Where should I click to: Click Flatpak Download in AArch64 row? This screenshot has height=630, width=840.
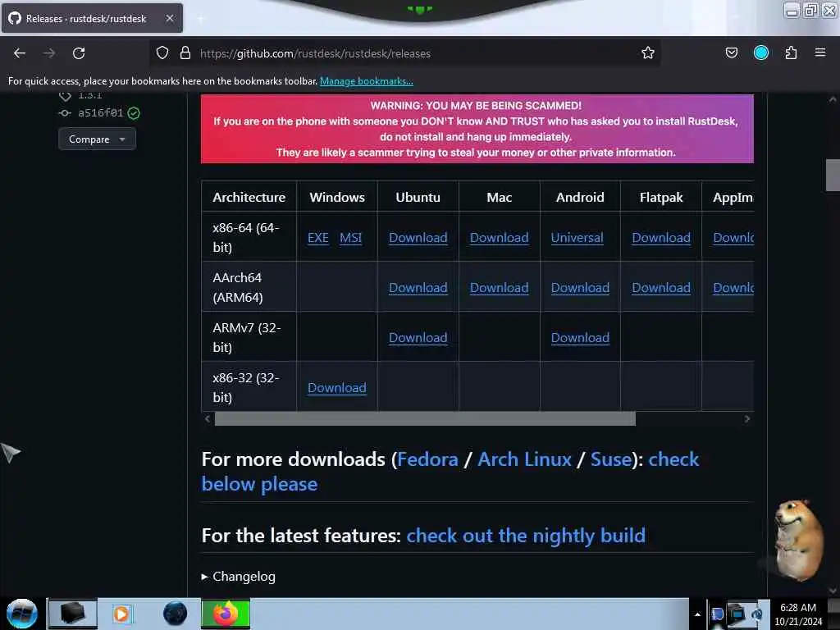click(x=661, y=288)
